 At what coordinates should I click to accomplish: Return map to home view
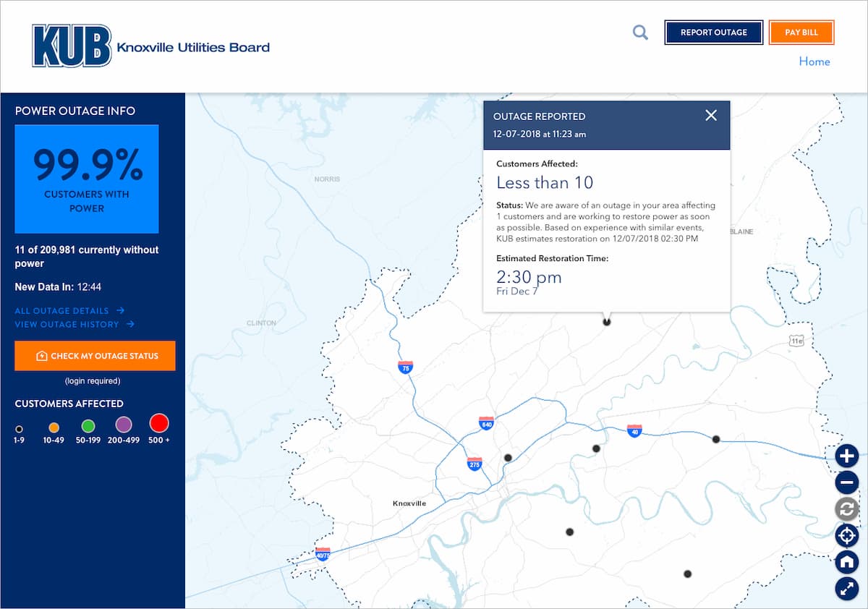pyautogui.click(x=846, y=562)
